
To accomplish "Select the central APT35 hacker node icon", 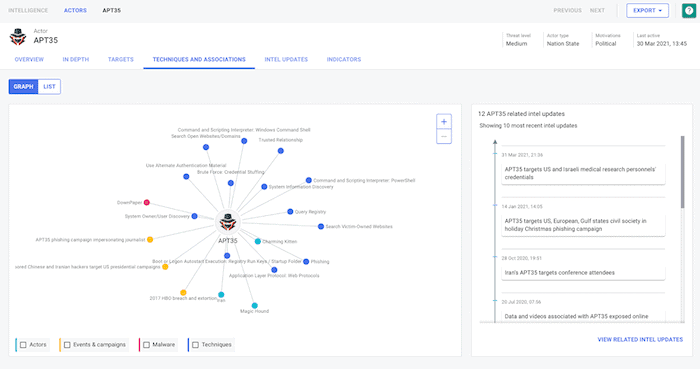I will point(228,222).
